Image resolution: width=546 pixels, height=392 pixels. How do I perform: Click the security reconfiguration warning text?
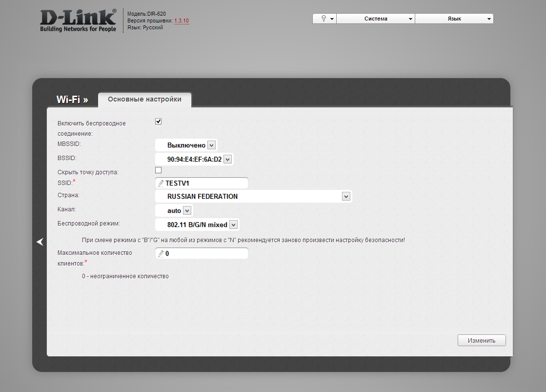243,240
